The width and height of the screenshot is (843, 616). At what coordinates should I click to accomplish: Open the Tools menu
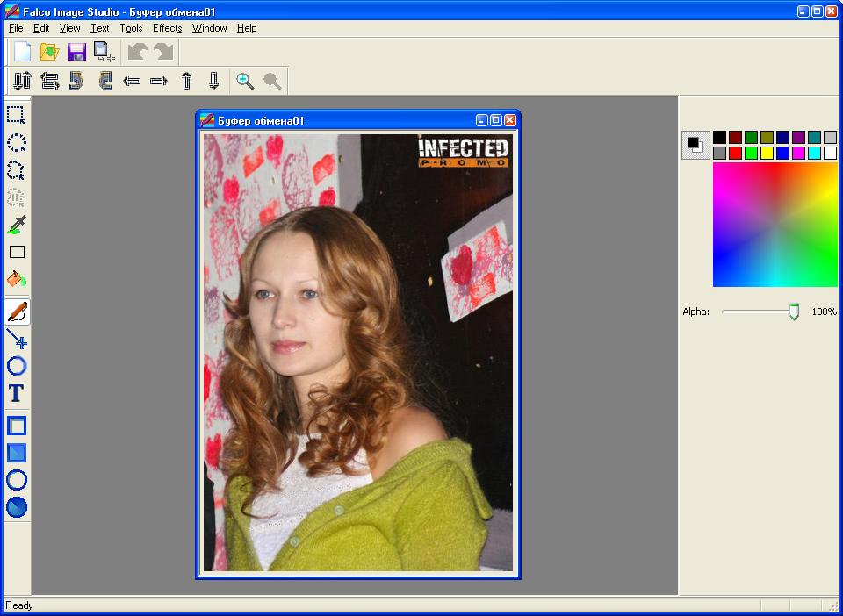click(x=131, y=28)
